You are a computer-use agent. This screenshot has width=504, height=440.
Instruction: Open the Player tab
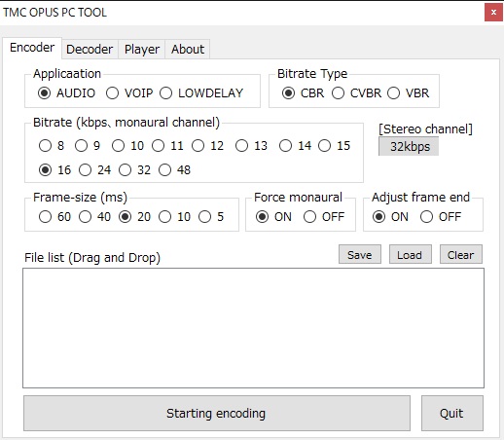[142, 50]
